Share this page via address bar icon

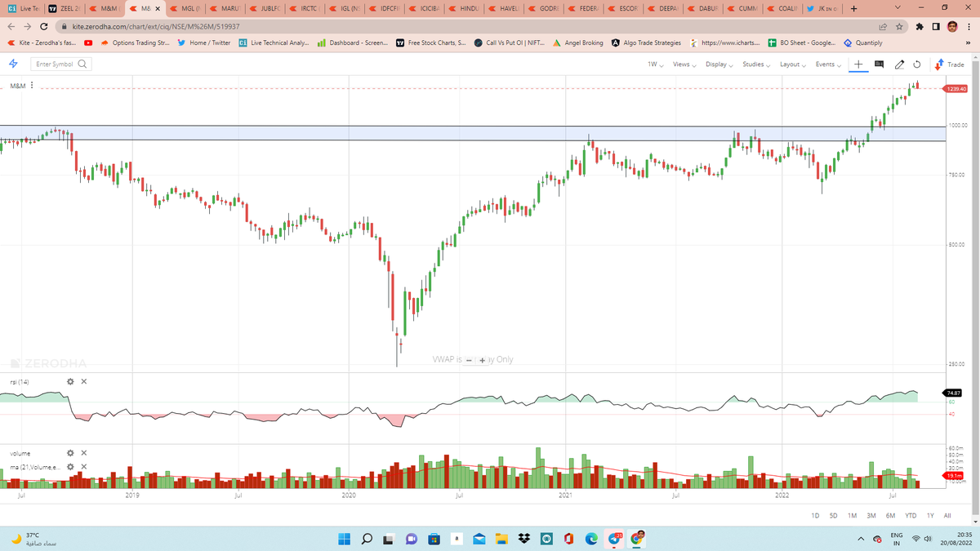click(x=883, y=27)
